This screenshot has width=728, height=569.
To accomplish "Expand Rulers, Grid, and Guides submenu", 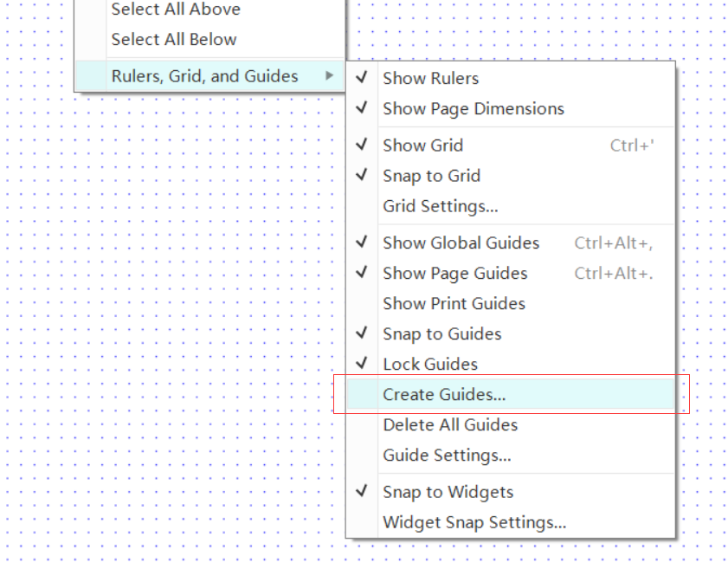I will tap(204, 76).
